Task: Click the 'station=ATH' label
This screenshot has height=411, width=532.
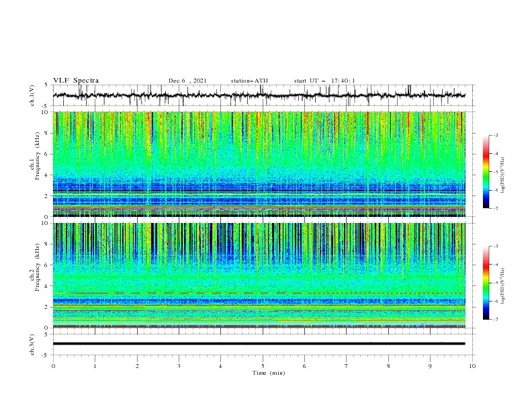Action: 249,81
